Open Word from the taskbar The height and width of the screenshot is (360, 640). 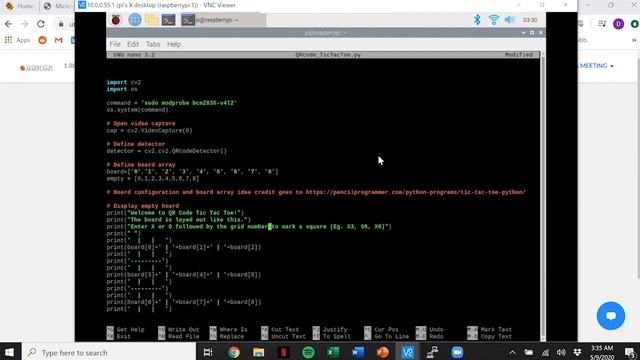(x=358, y=352)
